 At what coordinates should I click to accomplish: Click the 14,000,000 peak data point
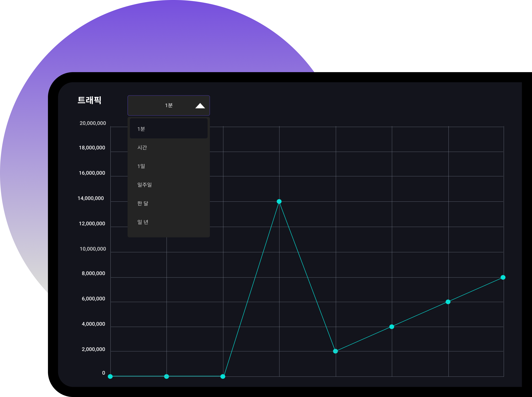[x=279, y=201]
